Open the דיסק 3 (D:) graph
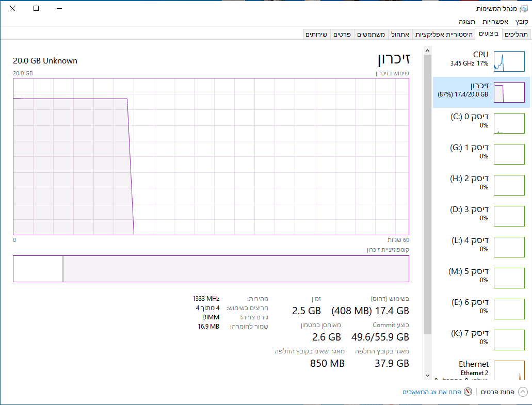This screenshot has width=532, height=405. click(509, 216)
